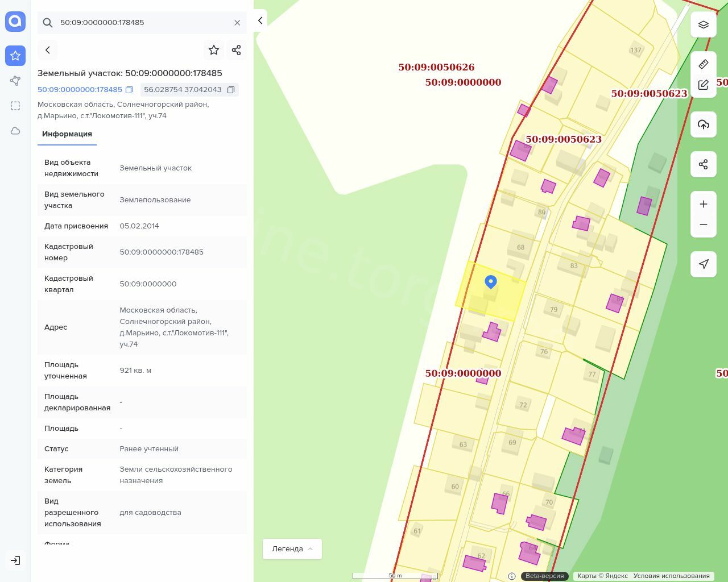Share parcel from info panel header
728x582 pixels.
click(237, 50)
